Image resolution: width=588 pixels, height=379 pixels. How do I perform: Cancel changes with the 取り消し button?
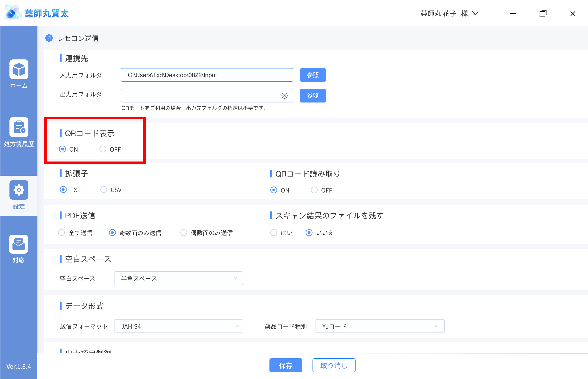click(334, 365)
